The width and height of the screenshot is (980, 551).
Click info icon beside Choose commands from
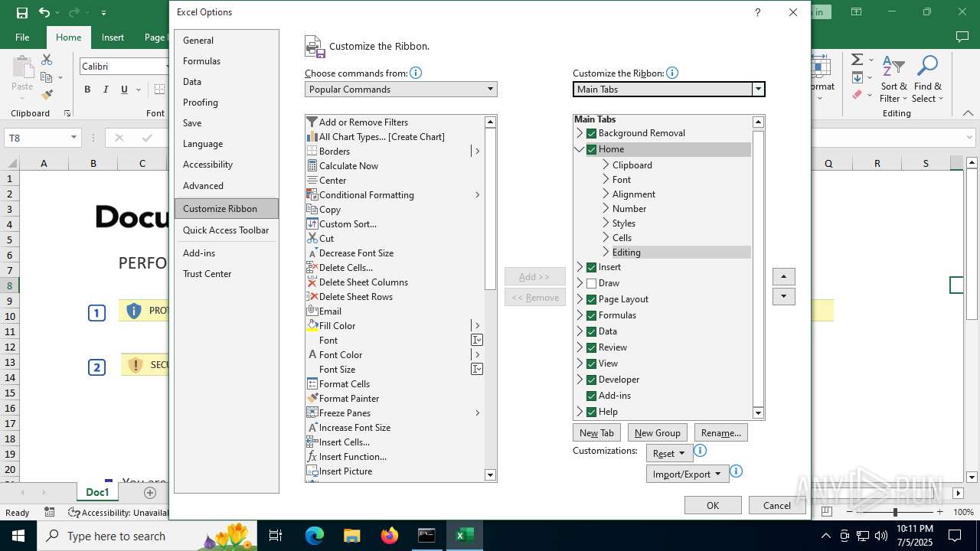click(x=416, y=73)
